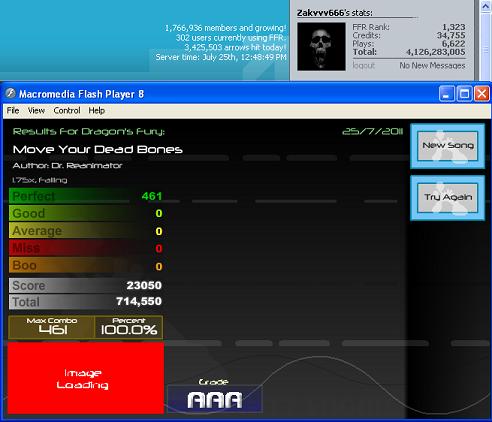Open the Control menu
Image resolution: width=492 pixels, height=422 pixels.
click(x=67, y=110)
